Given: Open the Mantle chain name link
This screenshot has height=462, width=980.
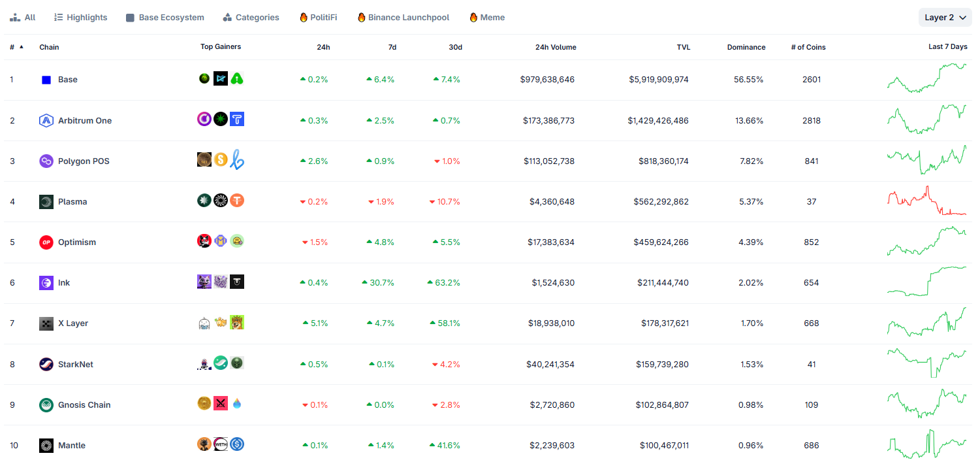Looking at the screenshot, I should pos(72,445).
